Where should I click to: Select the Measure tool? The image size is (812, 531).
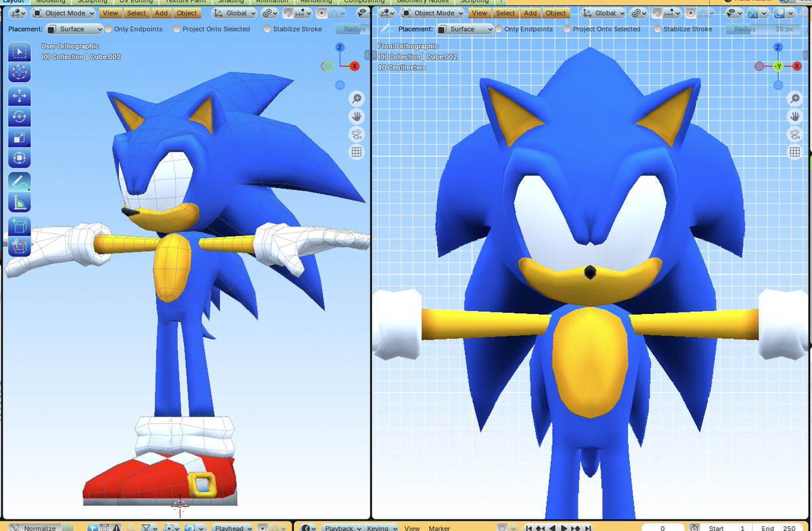[x=19, y=202]
